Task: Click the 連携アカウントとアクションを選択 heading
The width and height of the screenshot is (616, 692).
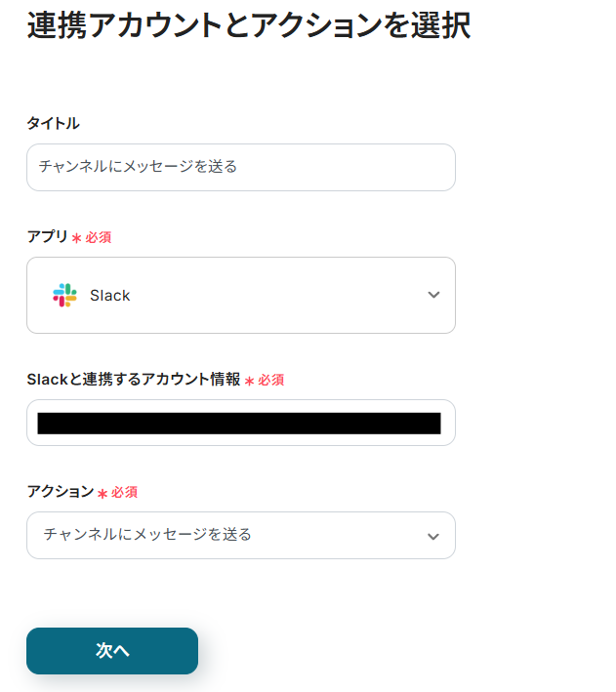Action: pos(248,25)
